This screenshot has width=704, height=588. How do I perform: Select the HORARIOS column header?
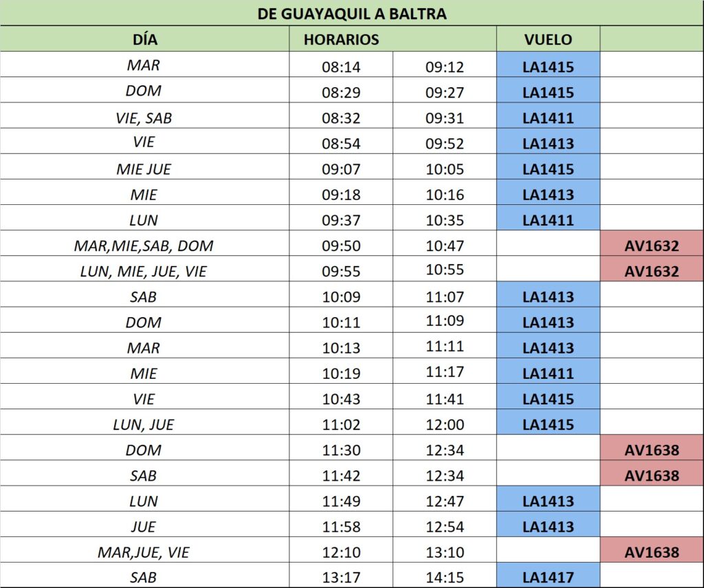click(341, 39)
